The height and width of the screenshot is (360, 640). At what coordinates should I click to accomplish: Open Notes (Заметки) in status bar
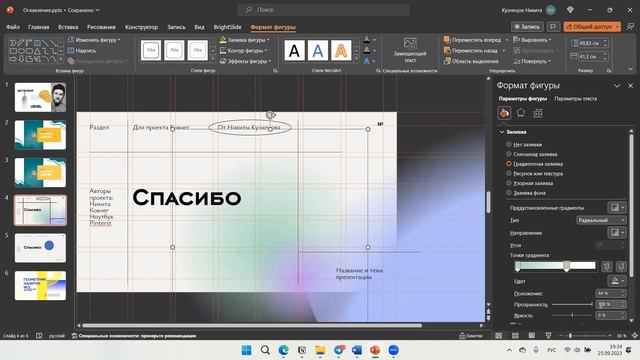(471, 336)
